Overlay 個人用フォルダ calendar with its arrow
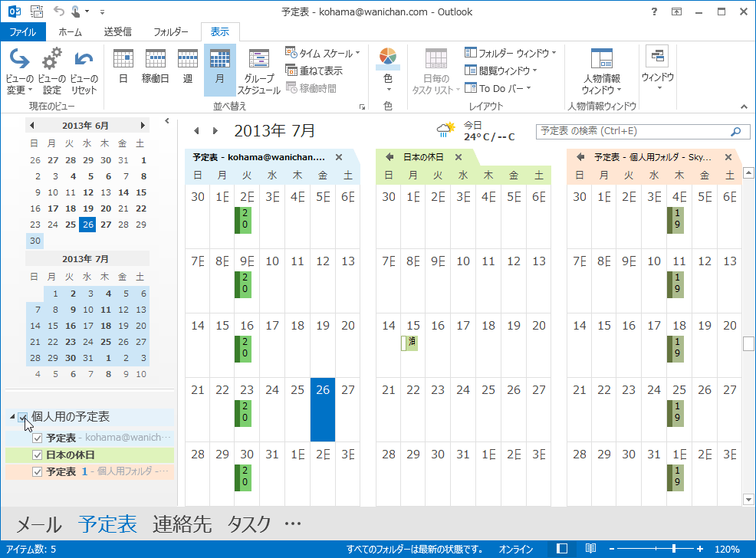756x558 pixels. [580, 157]
